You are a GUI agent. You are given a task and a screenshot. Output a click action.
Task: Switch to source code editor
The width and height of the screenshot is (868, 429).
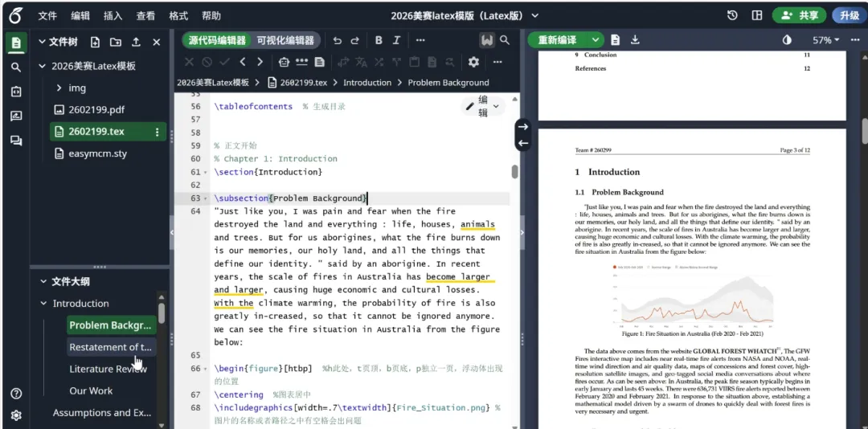point(217,40)
